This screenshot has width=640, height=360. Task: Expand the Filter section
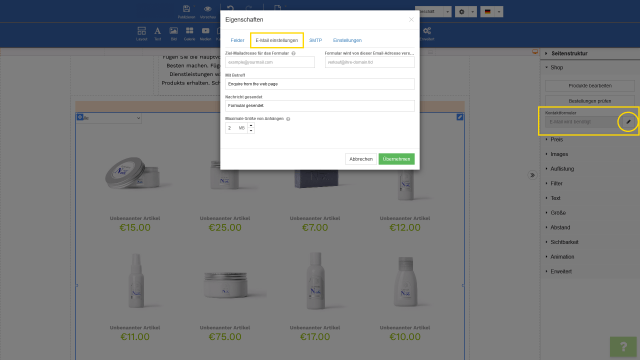click(x=556, y=184)
